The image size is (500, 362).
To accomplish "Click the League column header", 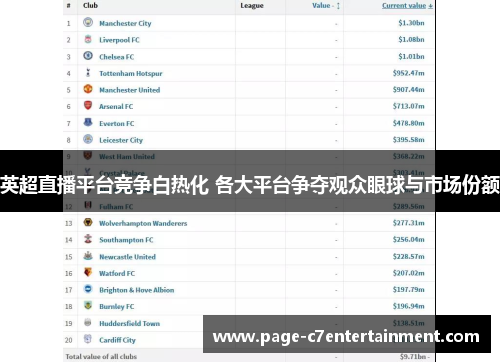I will tap(252, 6).
